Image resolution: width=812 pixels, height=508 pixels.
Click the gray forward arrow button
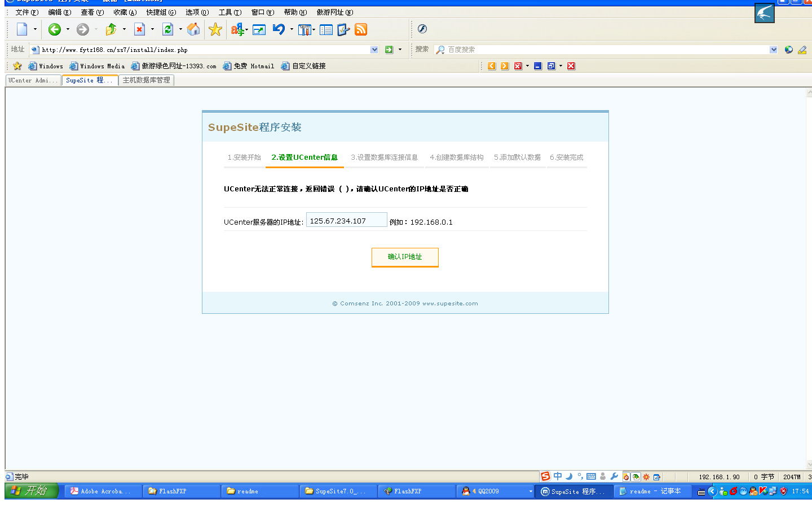[x=83, y=29]
